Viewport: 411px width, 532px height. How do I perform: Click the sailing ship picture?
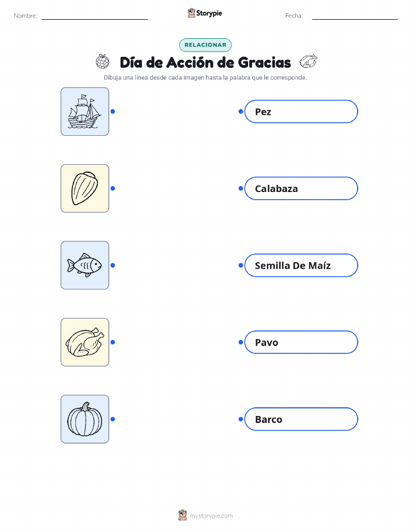(x=85, y=111)
